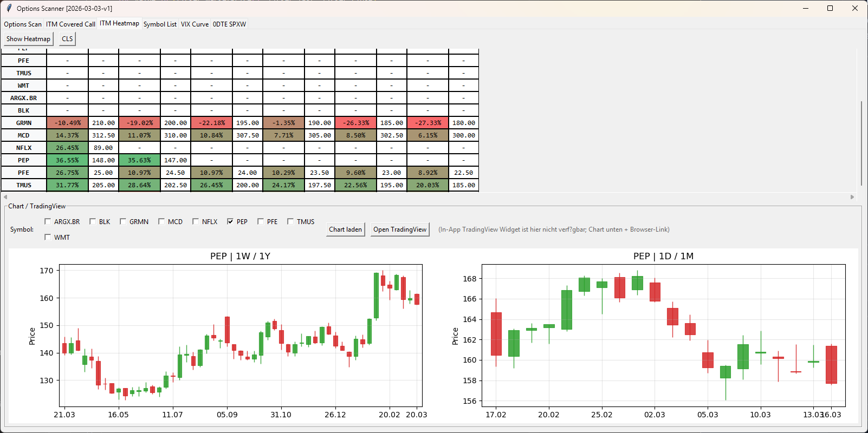Click the green 36.55% PEP heatmap cell
868x433 pixels.
click(x=67, y=160)
